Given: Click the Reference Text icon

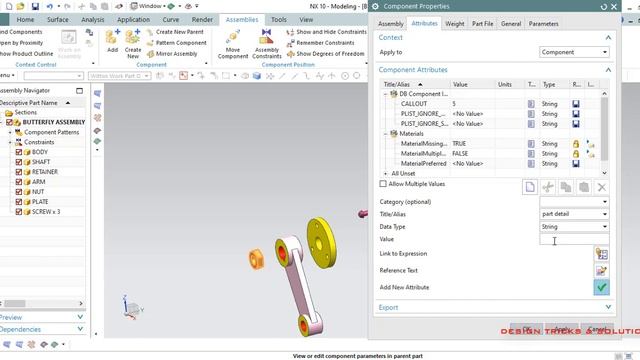Looking at the screenshot, I should coord(601,271).
